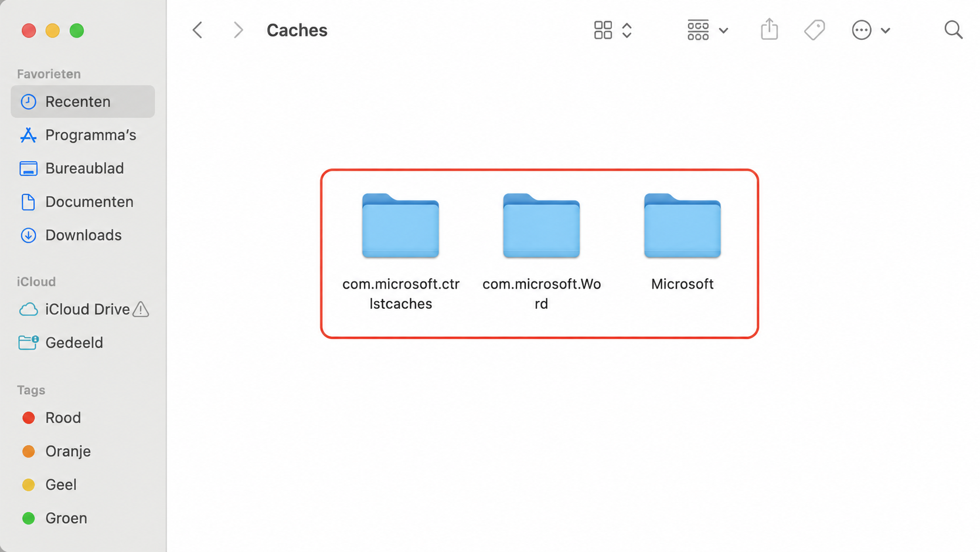The width and height of the screenshot is (980, 552).
Task: Close the Finder window with red button
Action: [x=29, y=31]
